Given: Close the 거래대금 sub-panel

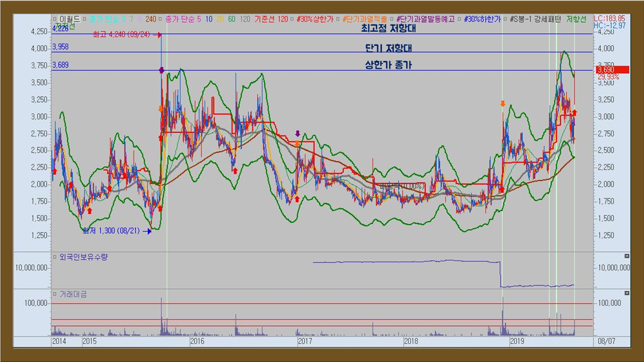Looking at the screenshot, I should (x=626, y=293).
